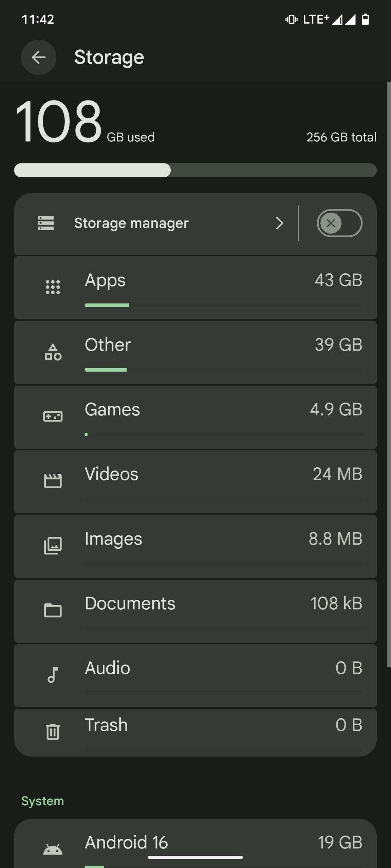The width and height of the screenshot is (391, 868).
Task: Tap the Audio music note icon
Action: pos(53,675)
